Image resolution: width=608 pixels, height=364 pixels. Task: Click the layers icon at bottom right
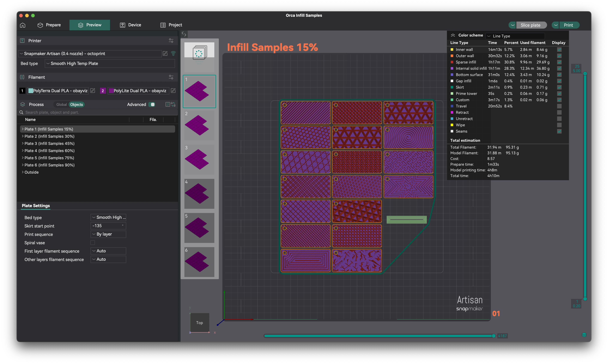[584, 335]
